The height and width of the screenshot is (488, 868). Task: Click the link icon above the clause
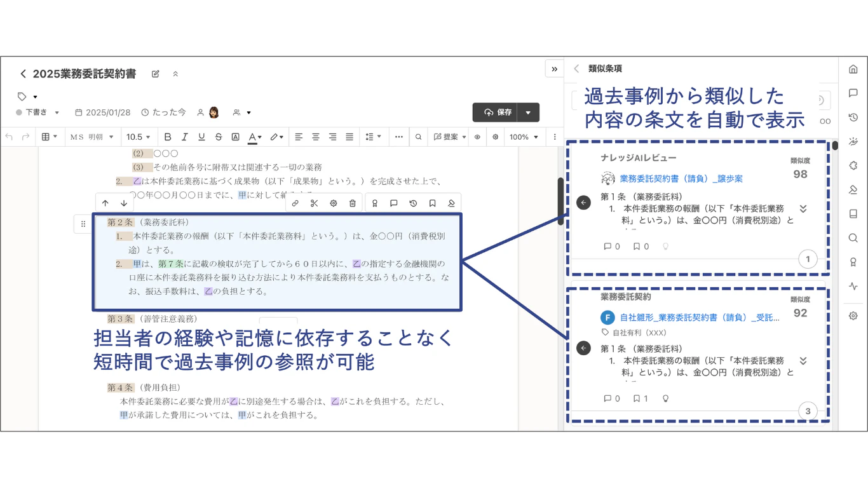295,203
